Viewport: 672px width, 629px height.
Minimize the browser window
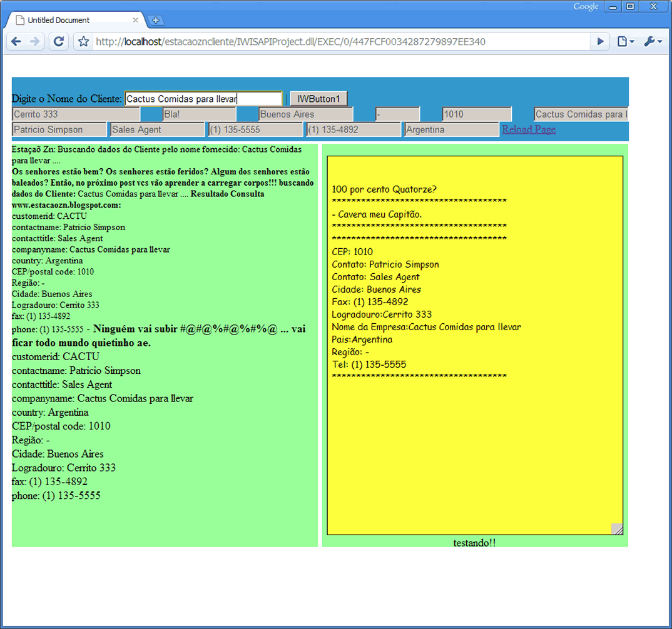(613, 7)
